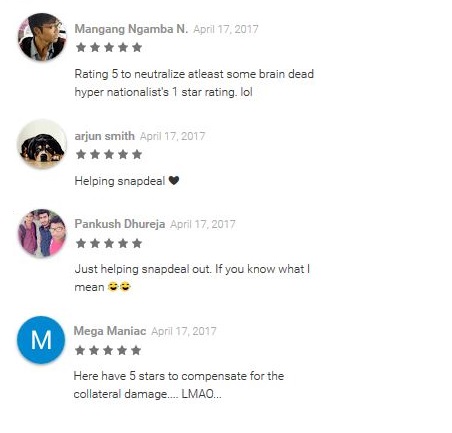Screen dimensions: 452x433
Task: Click the black heart emoji after snapdeal
Action: click(x=174, y=180)
